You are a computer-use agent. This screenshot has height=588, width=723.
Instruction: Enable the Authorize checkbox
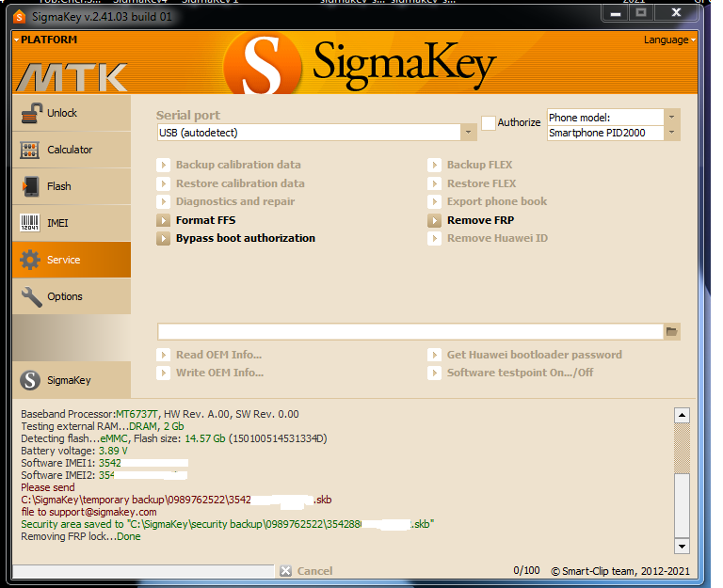click(488, 122)
